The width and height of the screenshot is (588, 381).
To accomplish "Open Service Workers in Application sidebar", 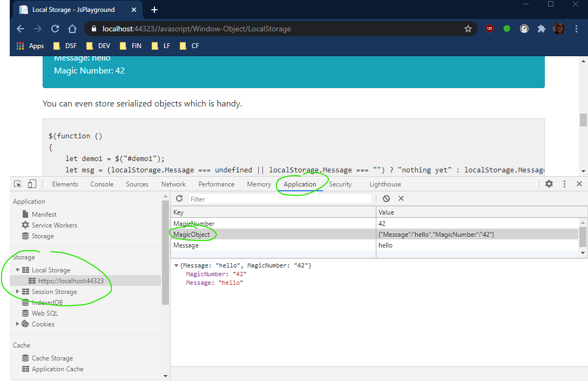I will click(x=54, y=225).
